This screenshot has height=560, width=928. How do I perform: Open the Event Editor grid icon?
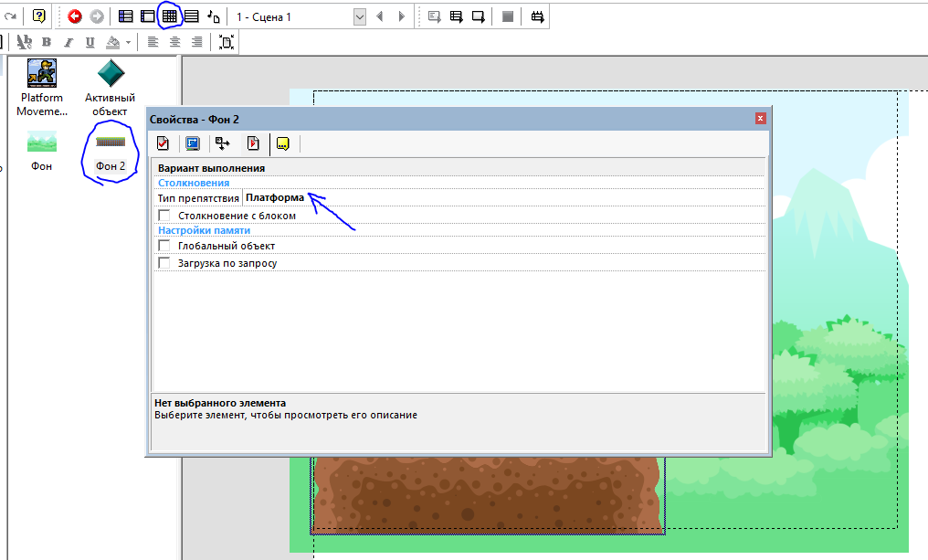click(x=170, y=16)
